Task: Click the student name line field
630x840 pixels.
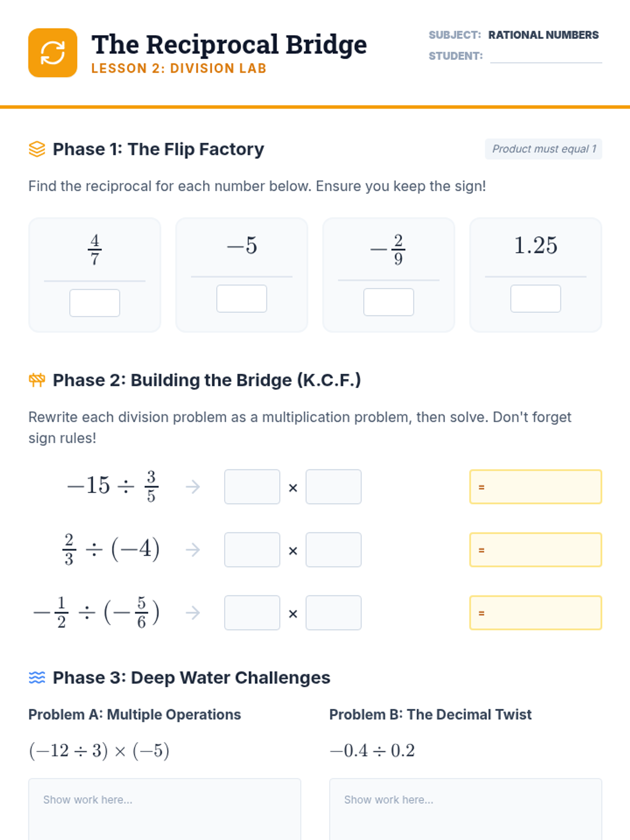Action: click(x=546, y=56)
